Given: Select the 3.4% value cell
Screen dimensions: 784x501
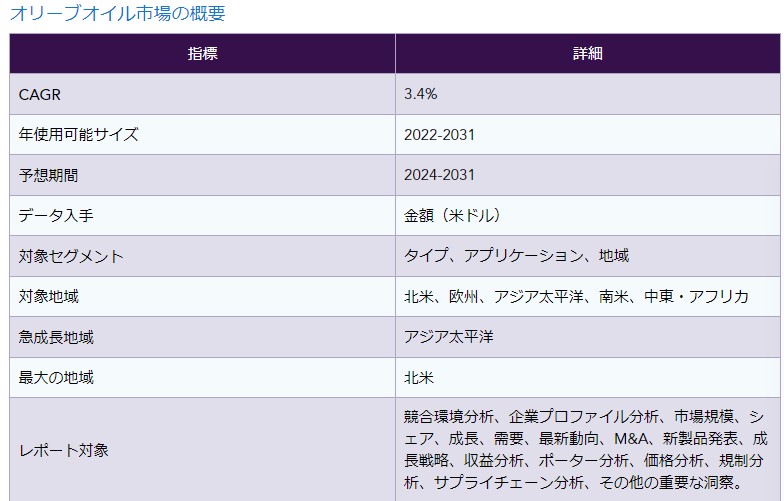Looking at the screenshot, I should [588, 94].
